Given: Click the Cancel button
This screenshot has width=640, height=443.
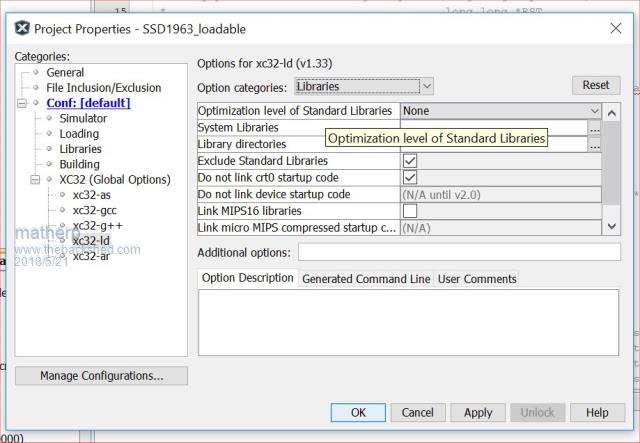Looking at the screenshot, I should pyautogui.click(x=418, y=412).
